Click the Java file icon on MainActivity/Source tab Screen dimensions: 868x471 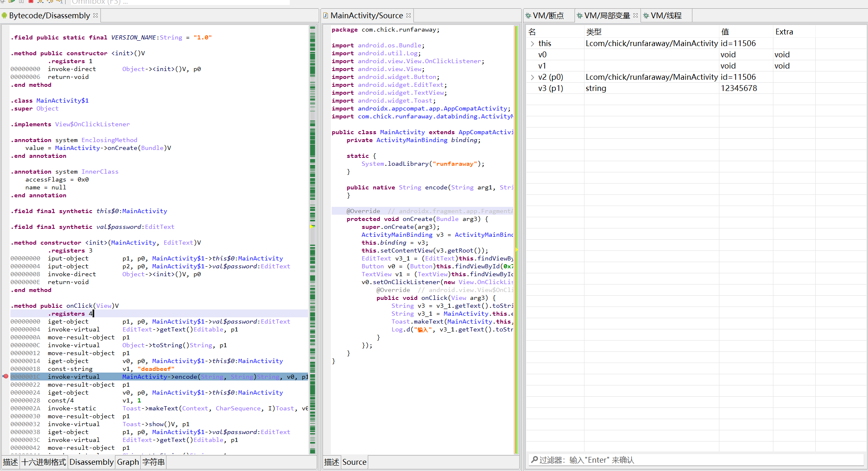point(326,16)
